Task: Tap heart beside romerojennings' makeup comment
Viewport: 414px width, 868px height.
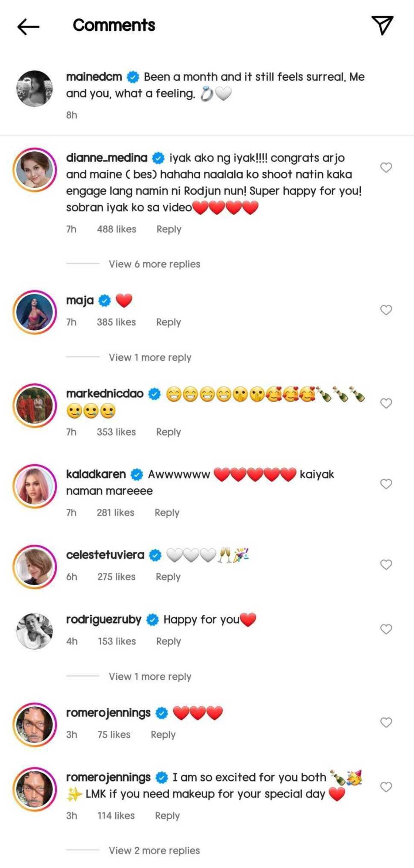Action: point(386,787)
